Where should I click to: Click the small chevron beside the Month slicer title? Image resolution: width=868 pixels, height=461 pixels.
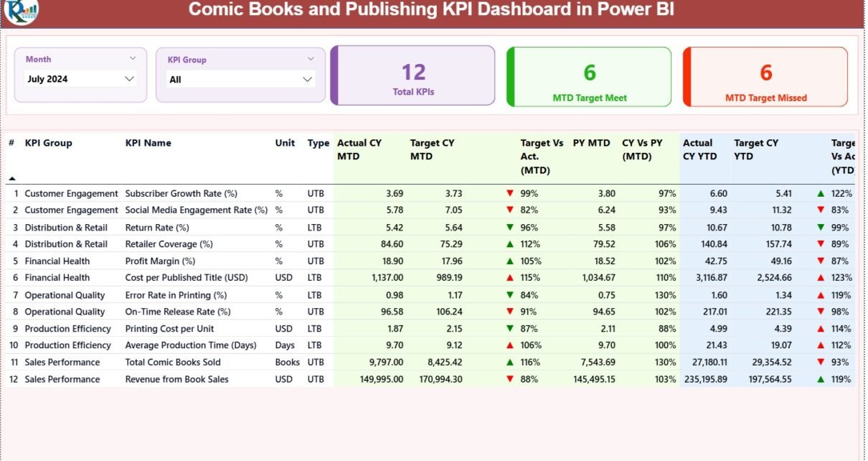pyautogui.click(x=133, y=59)
